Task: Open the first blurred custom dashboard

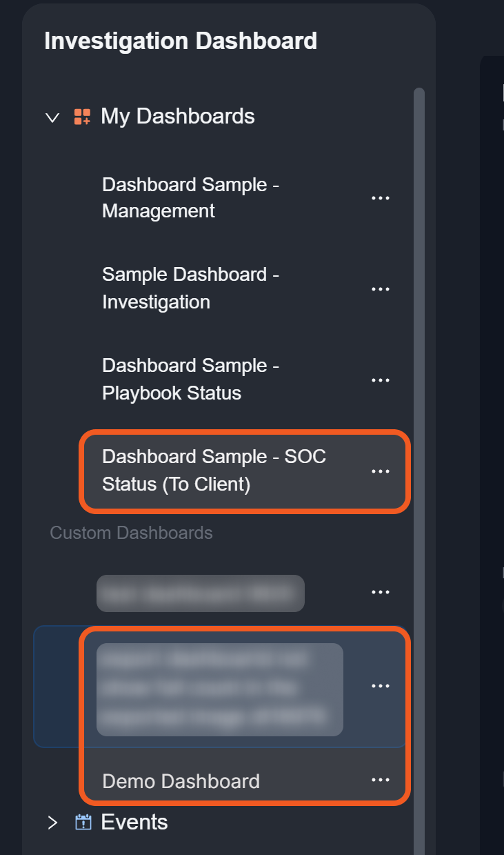Action: (200, 593)
